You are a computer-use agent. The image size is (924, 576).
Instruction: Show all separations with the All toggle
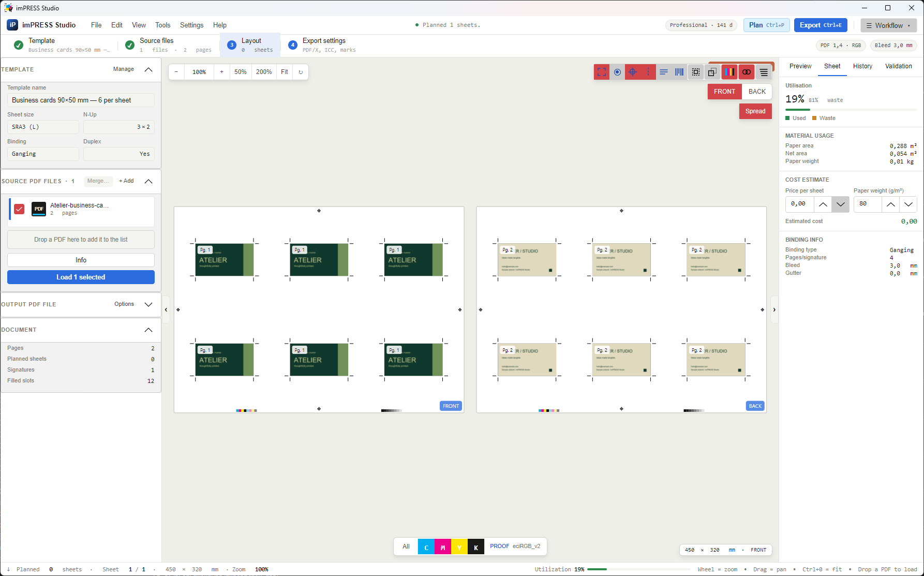406,547
